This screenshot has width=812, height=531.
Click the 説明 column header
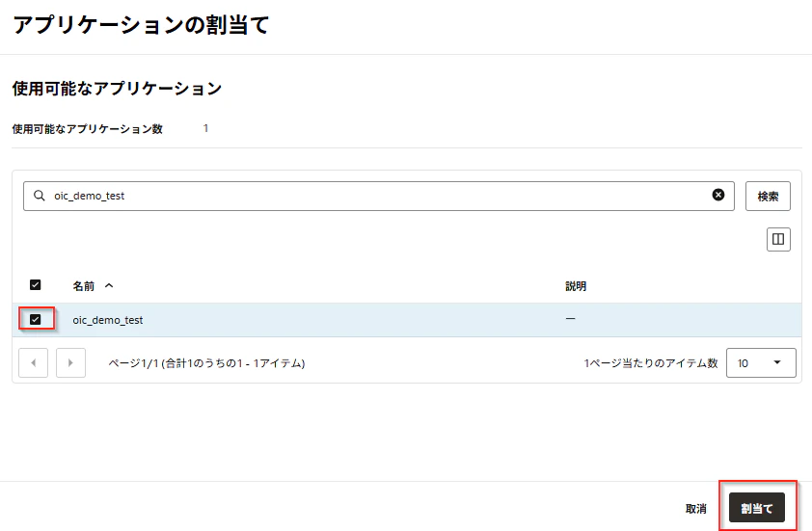pos(576,286)
